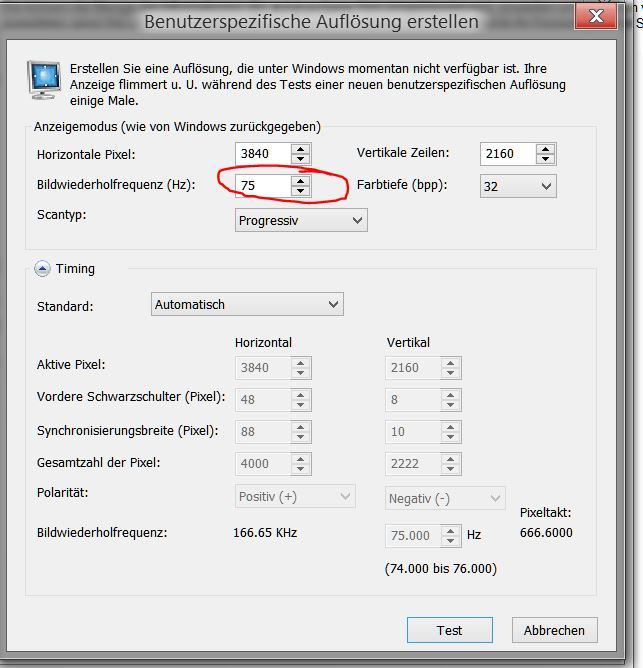The image size is (643, 668).
Task: Click the Vertikal column header
Action: coord(408,343)
